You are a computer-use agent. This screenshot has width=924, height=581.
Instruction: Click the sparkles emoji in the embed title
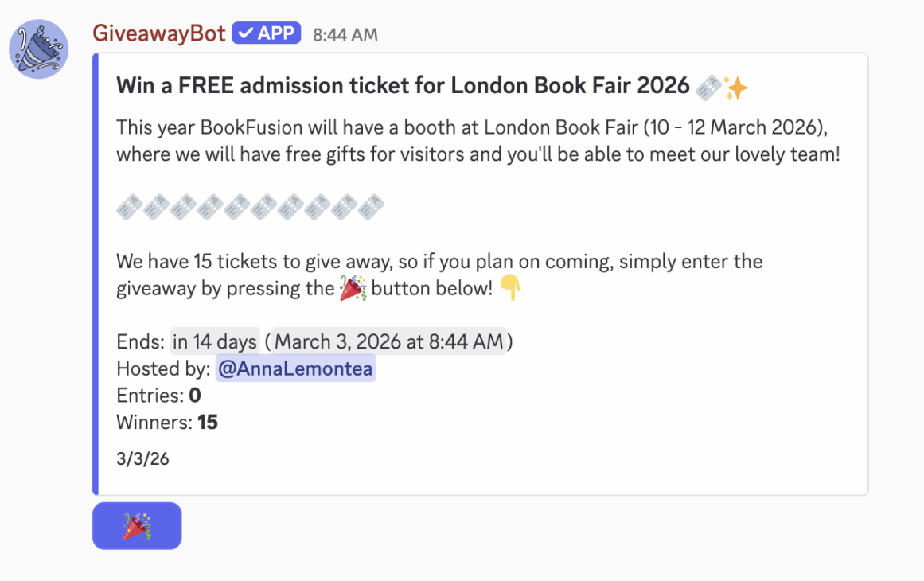[735, 87]
